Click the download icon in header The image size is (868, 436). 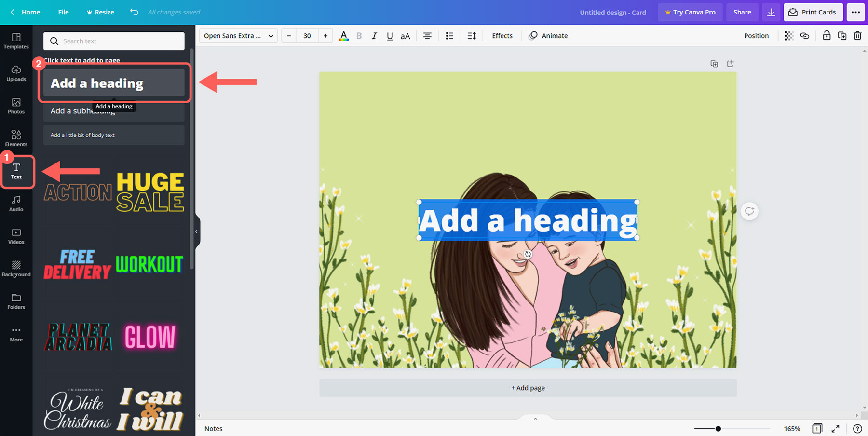pyautogui.click(x=771, y=12)
